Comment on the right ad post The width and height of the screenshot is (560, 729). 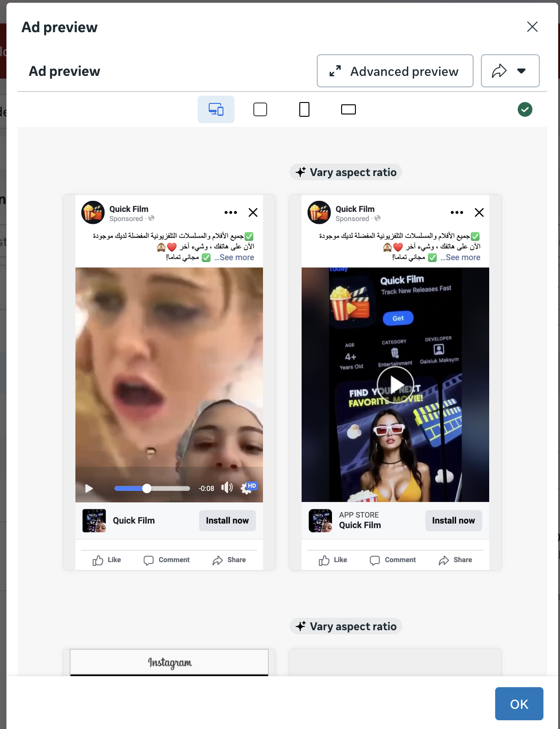393,560
